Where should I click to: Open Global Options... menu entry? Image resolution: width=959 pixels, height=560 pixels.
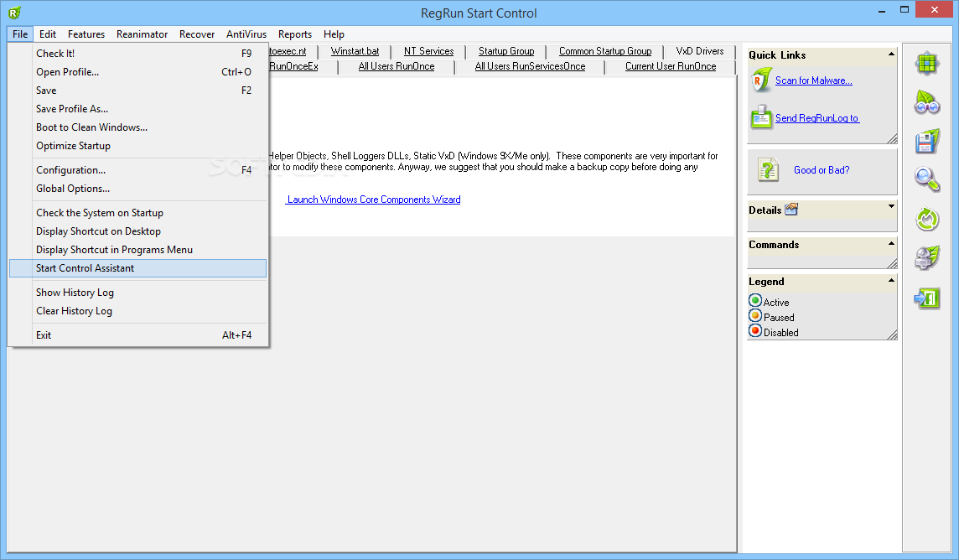pyautogui.click(x=137, y=189)
